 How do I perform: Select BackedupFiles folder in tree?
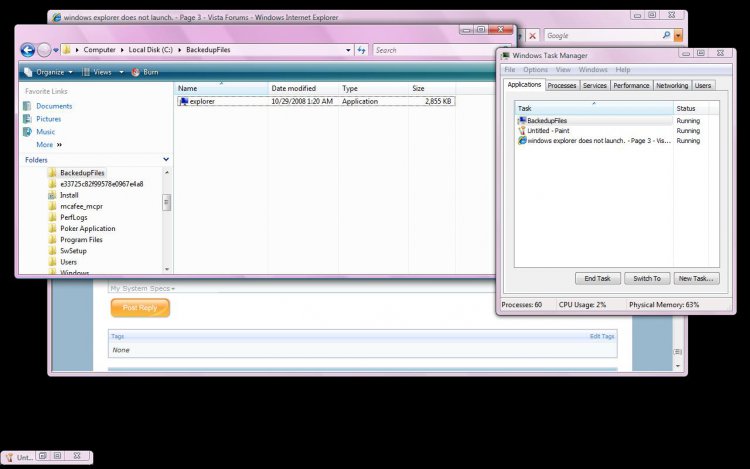point(82,173)
